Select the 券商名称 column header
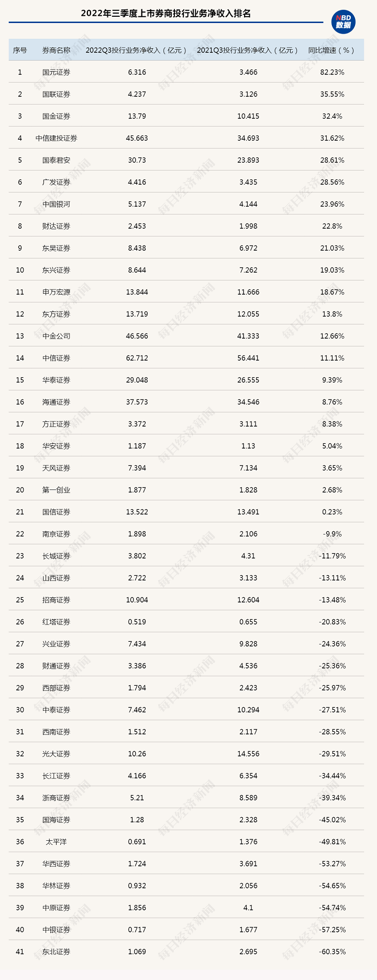This screenshot has height=980, width=377. click(x=56, y=50)
